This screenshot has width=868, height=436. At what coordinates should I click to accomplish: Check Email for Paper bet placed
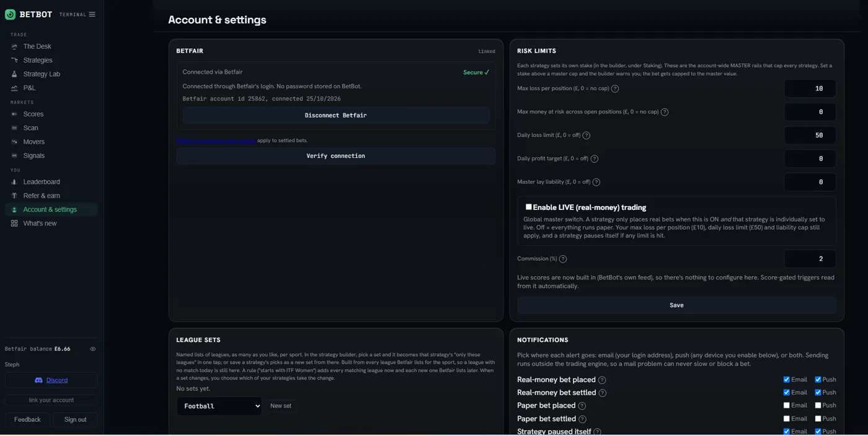pyautogui.click(x=786, y=406)
